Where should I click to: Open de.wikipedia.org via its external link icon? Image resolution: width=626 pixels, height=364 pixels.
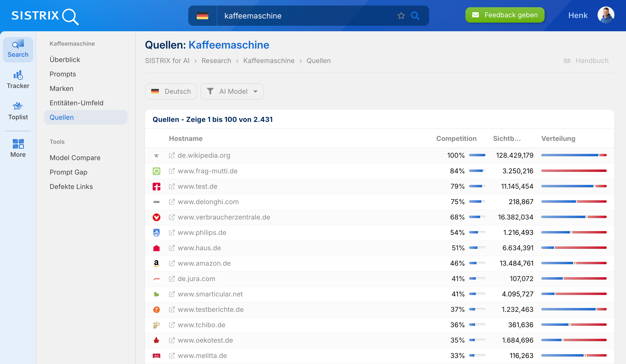(x=172, y=155)
